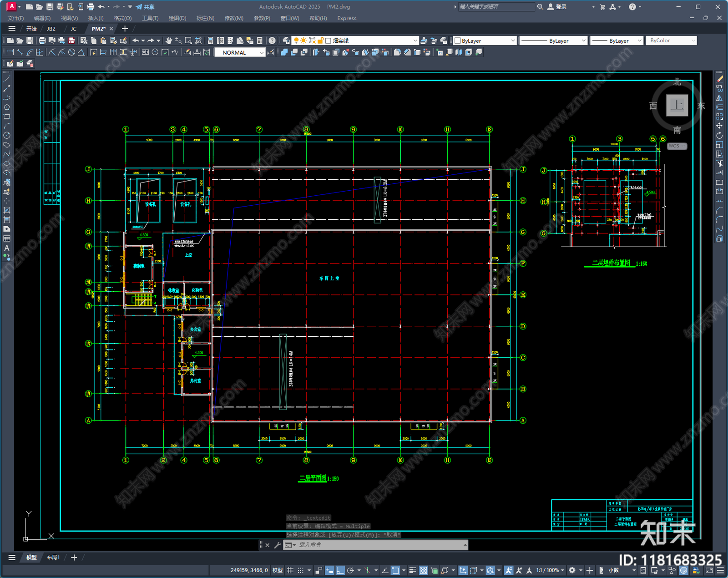Click the Erase tool in right toolbar

tap(719, 79)
